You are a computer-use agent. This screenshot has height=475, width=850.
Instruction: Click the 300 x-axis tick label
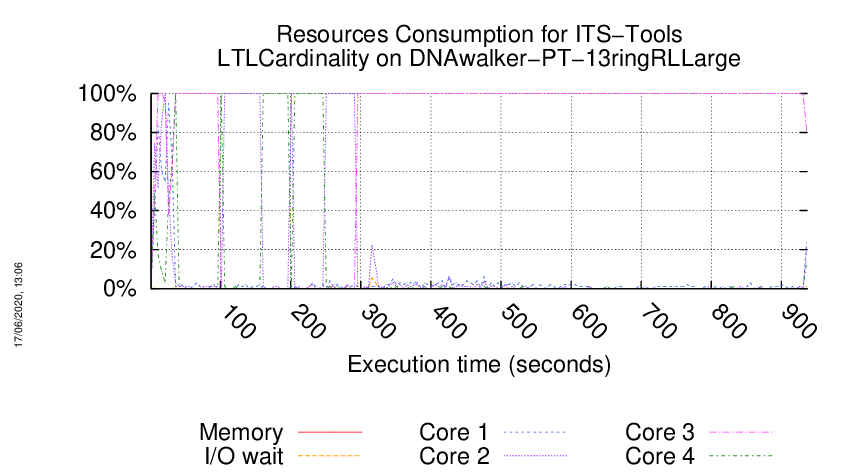(x=378, y=323)
